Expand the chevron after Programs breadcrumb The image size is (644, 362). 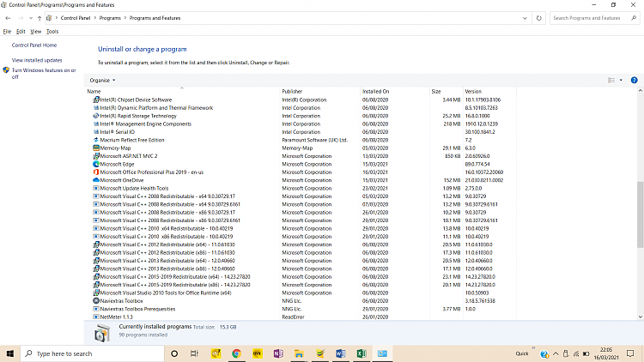click(x=125, y=18)
